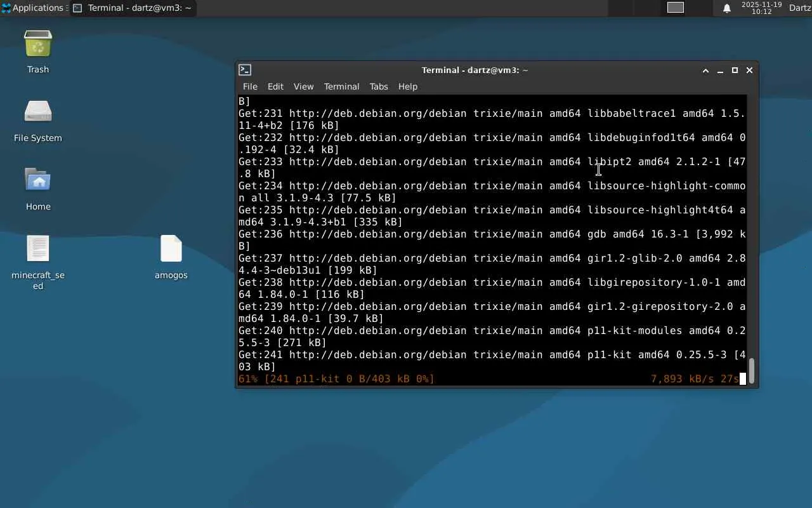This screenshot has width=812, height=508.
Task: Click the Get:237 gir1.2-glib-2.0 line
Action: (x=492, y=264)
